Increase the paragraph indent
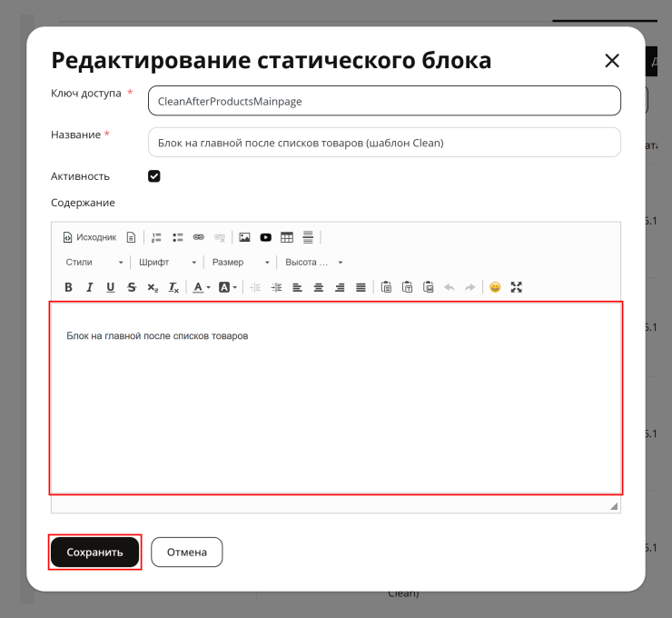 point(276,287)
